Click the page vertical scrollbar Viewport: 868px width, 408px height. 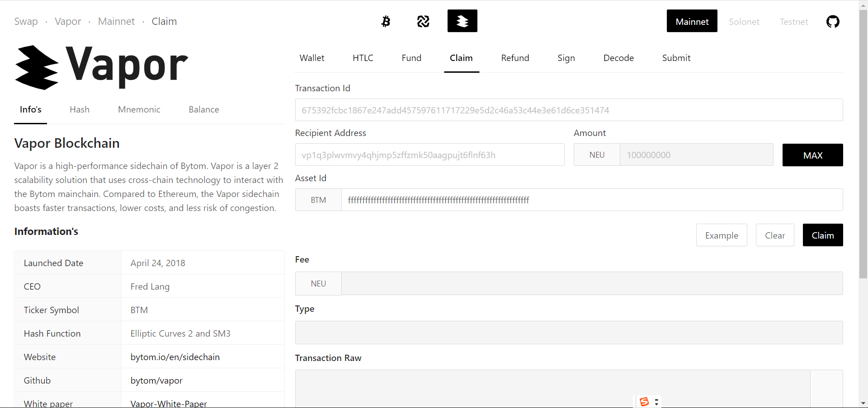tap(863, 145)
